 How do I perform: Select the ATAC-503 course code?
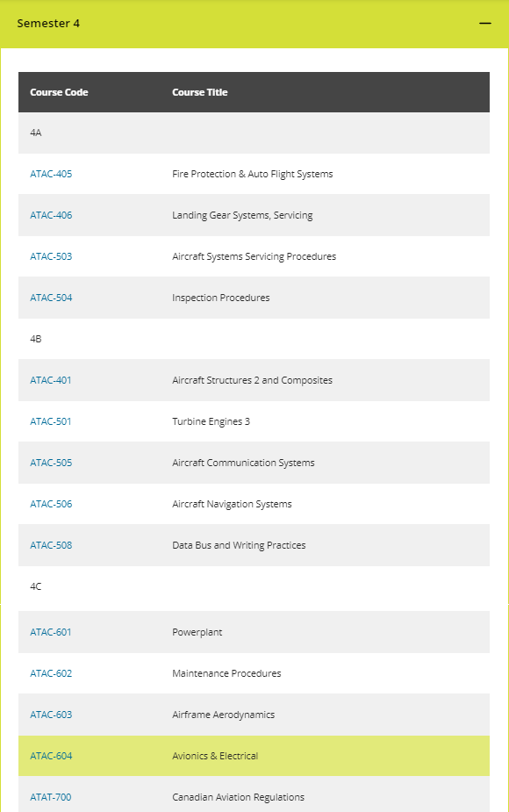pos(51,256)
